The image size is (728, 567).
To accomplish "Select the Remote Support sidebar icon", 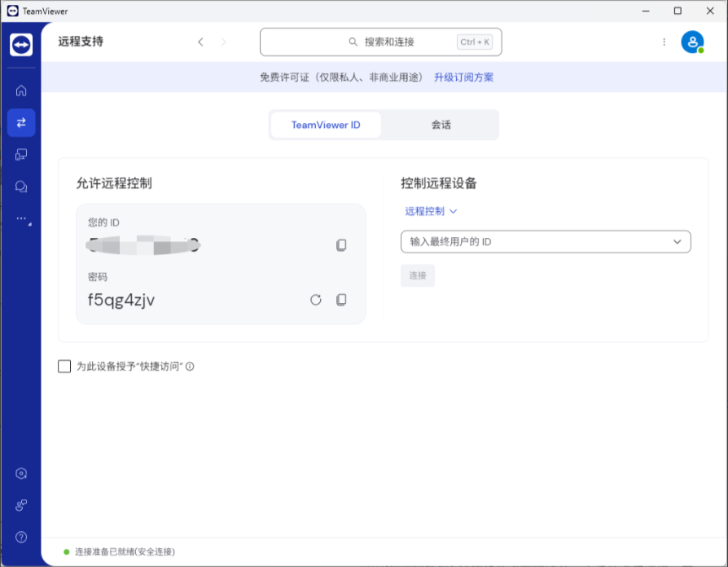I will pyautogui.click(x=21, y=122).
